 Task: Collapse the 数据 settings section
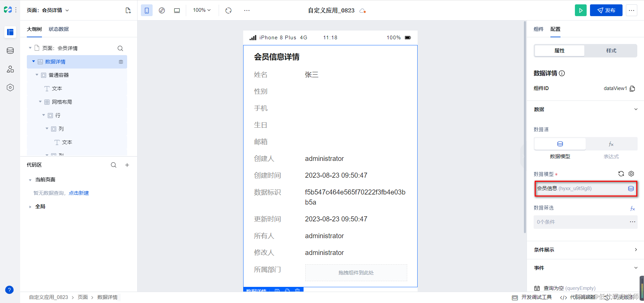(636, 109)
